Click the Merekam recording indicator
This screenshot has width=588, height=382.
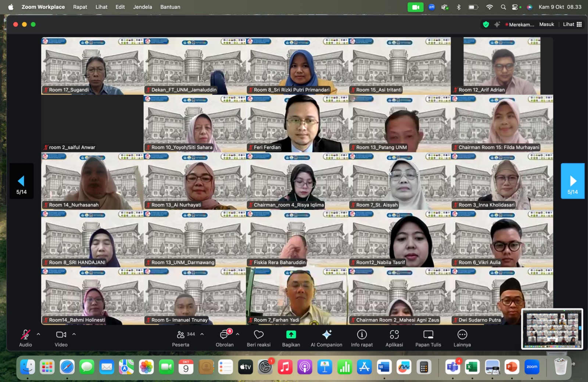click(520, 25)
